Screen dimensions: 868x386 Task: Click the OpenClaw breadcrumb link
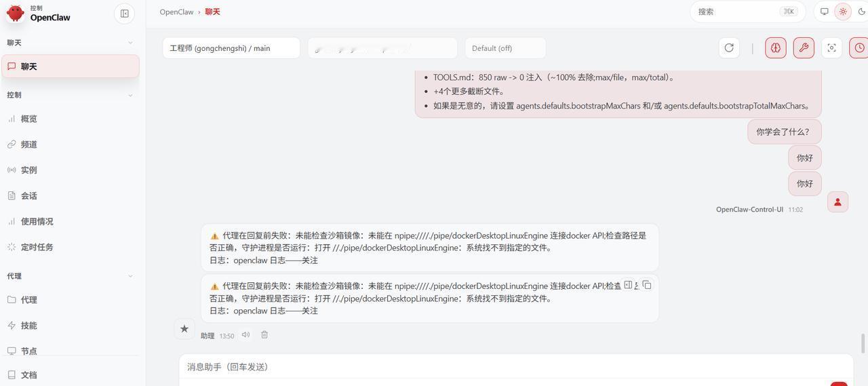point(176,12)
